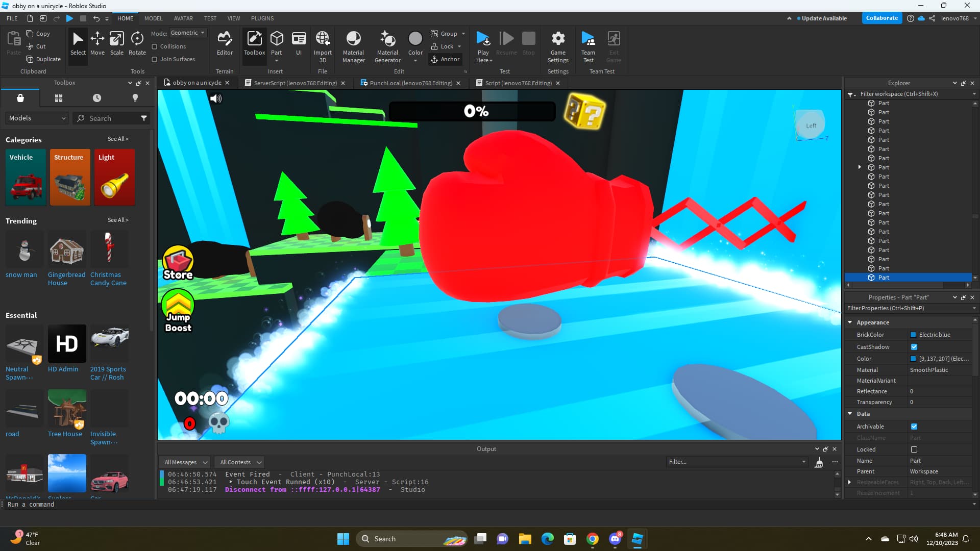Click the Electric blue BrickColor swatch
The height and width of the screenshot is (551, 980).
pos(913,335)
